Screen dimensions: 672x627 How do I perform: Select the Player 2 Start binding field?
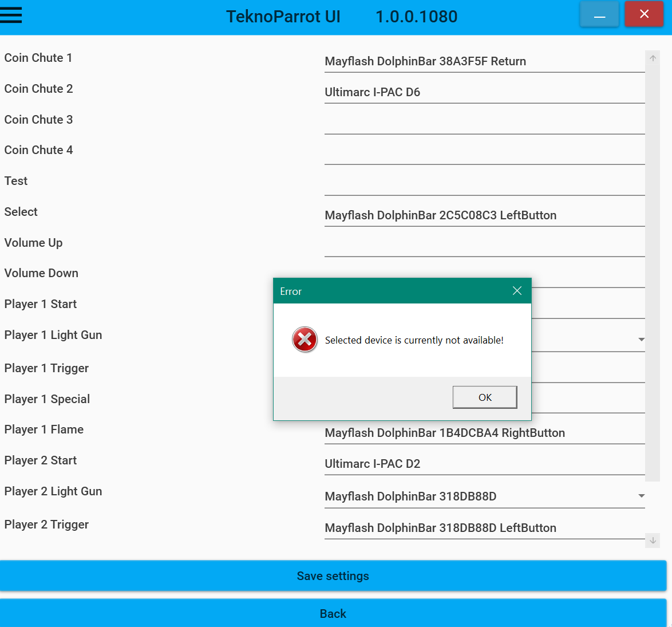click(485, 464)
